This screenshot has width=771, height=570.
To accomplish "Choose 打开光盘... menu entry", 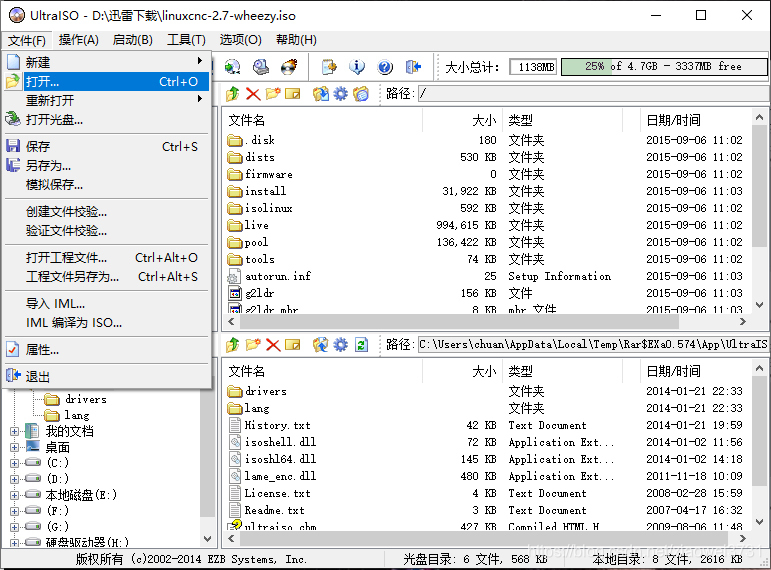I will click(x=107, y=120).
